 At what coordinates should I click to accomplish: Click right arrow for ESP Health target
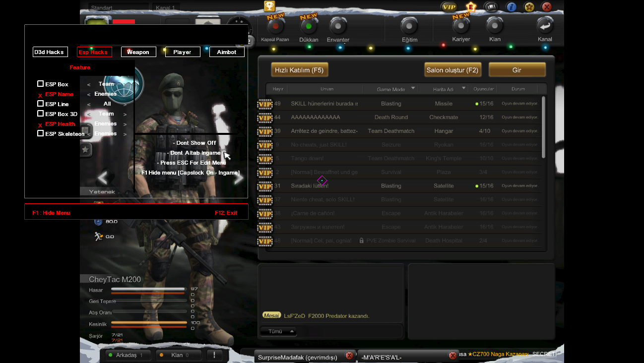(125, 124)
